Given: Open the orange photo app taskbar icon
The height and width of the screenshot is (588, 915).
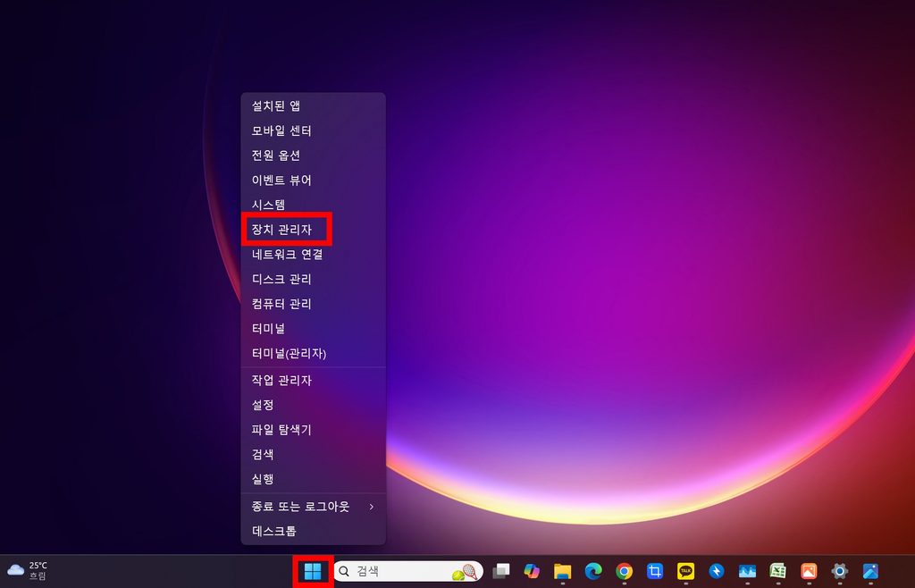Looking at the screenshot, I should (x=809, y=571).
